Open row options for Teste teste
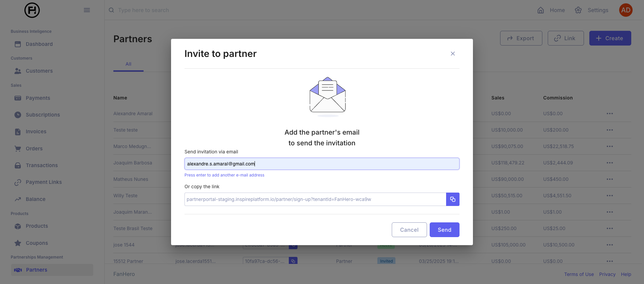 click(610, 130)
